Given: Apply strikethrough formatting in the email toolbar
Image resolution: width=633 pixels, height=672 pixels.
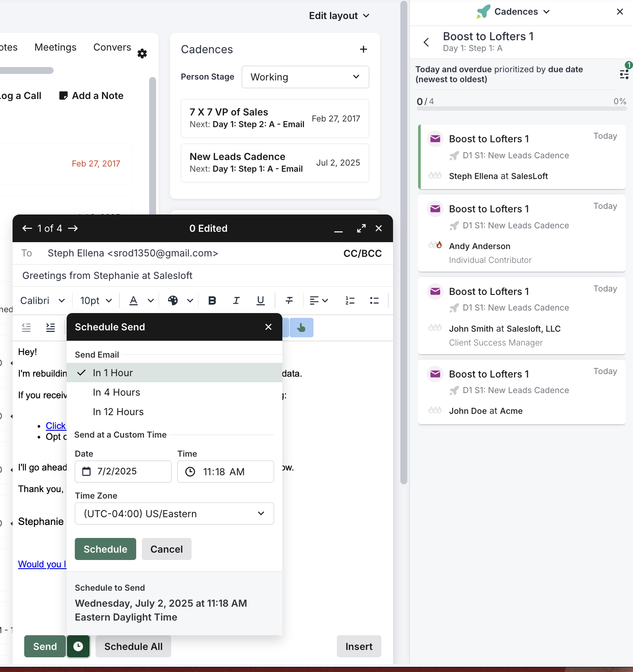Looking at the screenshot, I should [x=289, y=301].
